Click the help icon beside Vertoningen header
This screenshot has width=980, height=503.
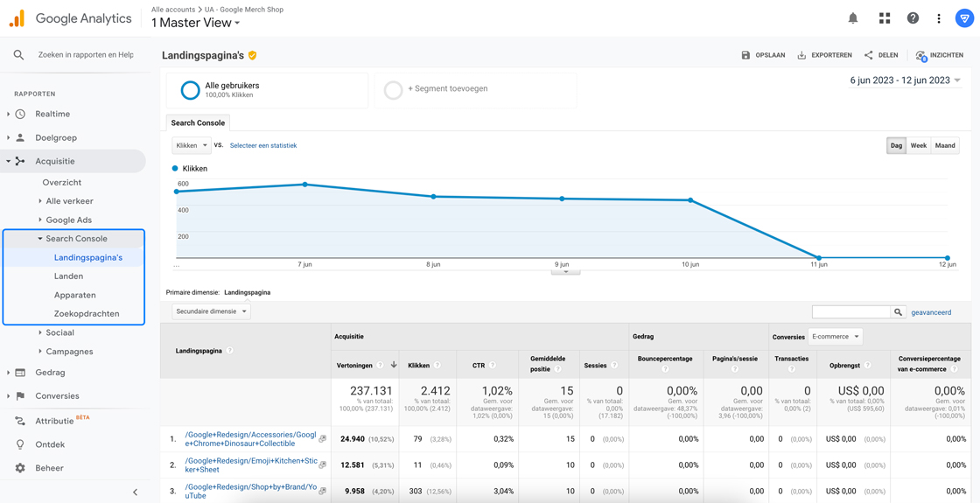pos(380,365)
